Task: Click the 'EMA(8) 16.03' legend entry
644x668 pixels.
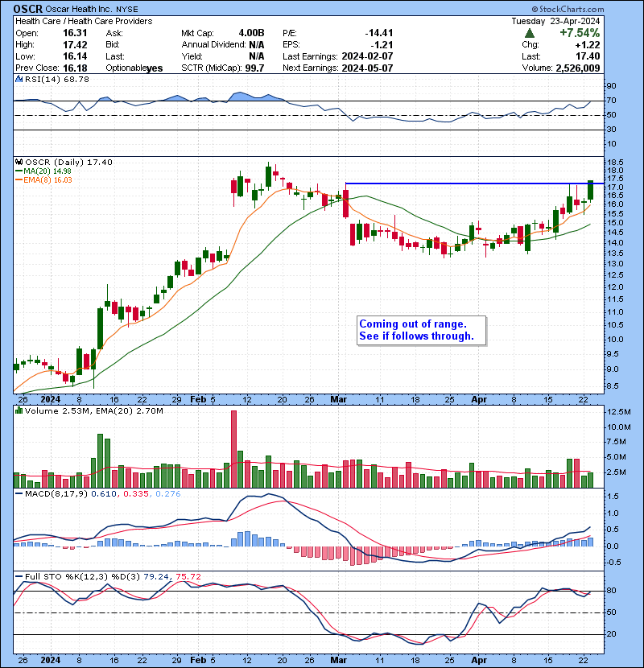Action: 47,180
